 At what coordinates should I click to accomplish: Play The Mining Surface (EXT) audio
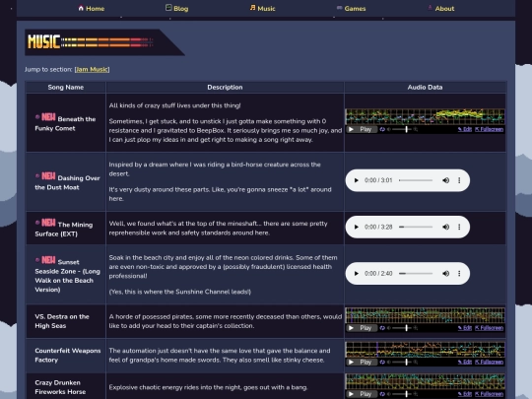click(x=356, y=227)
